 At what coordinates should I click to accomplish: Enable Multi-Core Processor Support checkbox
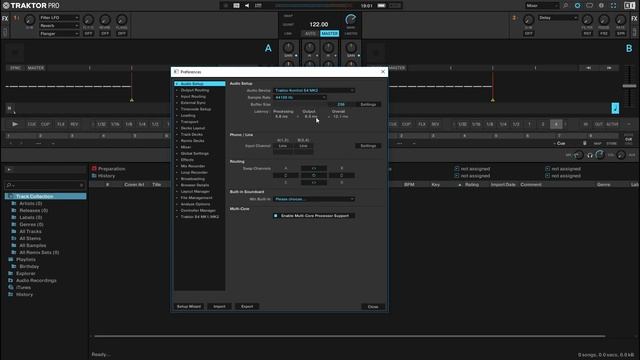[x=276, y=216]
